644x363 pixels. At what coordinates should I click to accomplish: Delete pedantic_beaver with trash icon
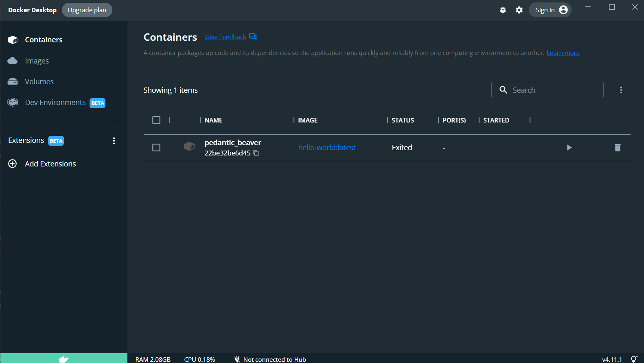pyautogui.click(x=618, y=148)
